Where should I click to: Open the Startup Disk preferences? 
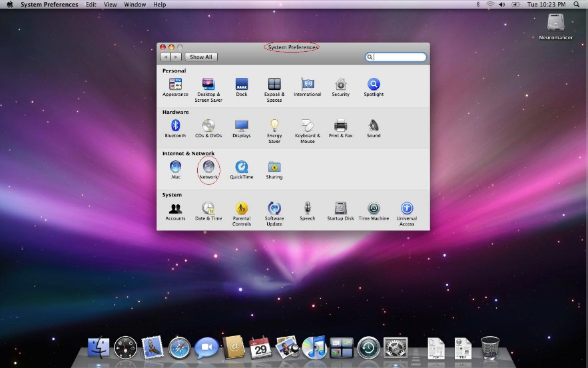[340, 211]
